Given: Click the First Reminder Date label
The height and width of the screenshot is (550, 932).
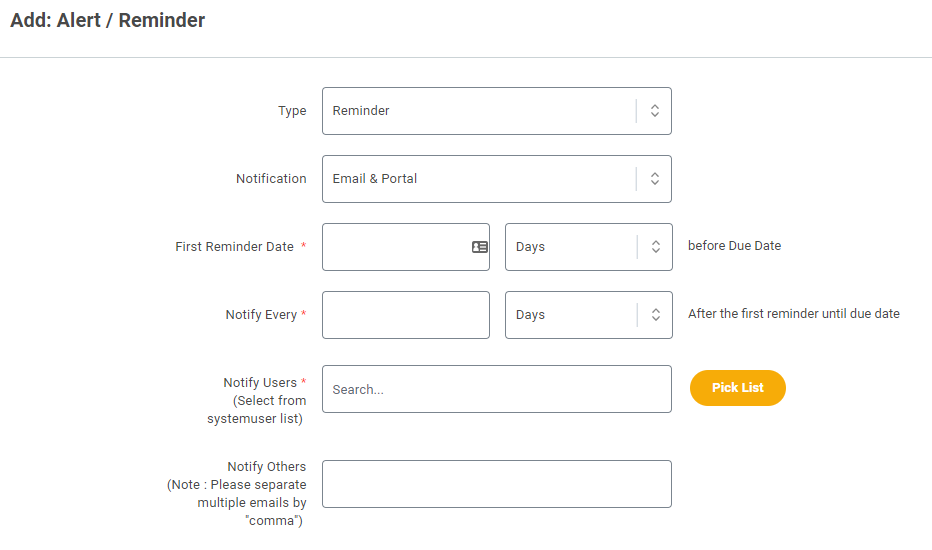Looking at the screenshot, I should 235,247.
